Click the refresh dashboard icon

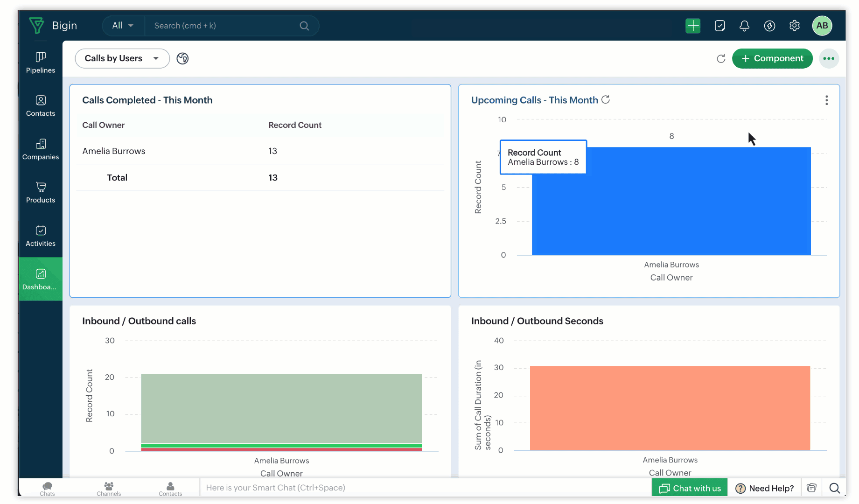pyautogui.click(x=721, y=58)
